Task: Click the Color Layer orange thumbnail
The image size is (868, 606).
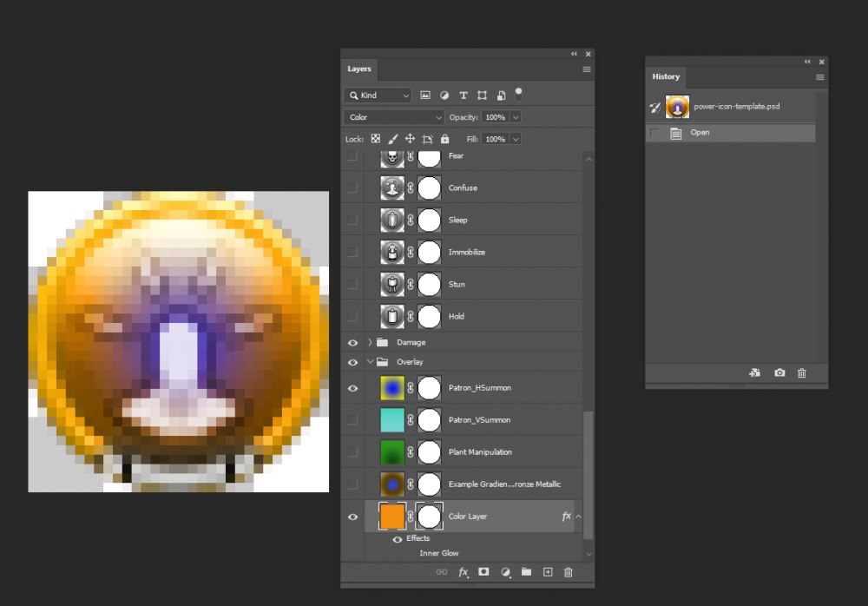Action: click(x=391, y=516)
